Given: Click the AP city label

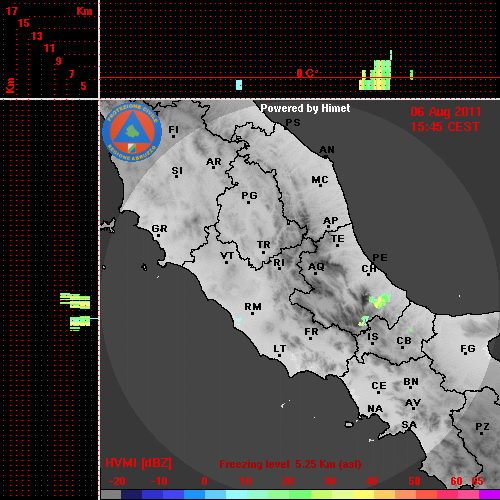Looking at the screenshot, I should 330,221.
